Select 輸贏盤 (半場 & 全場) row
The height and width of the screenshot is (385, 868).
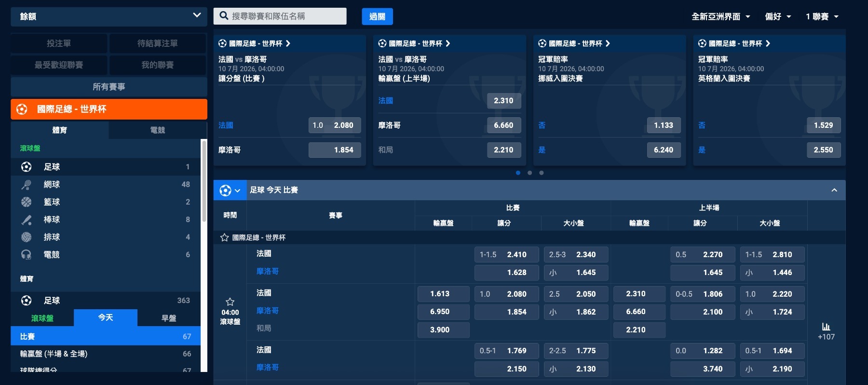106,354
